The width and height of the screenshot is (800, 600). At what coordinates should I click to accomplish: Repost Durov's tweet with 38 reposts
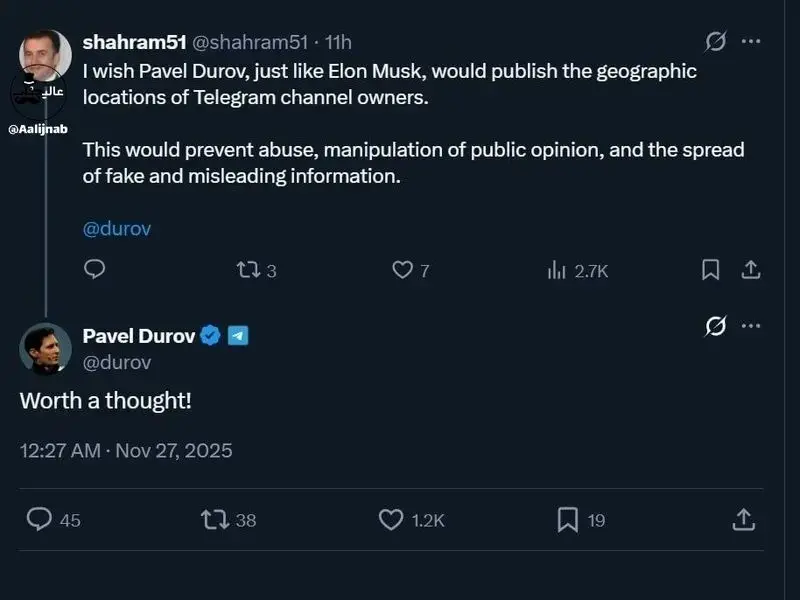[215, 519]
